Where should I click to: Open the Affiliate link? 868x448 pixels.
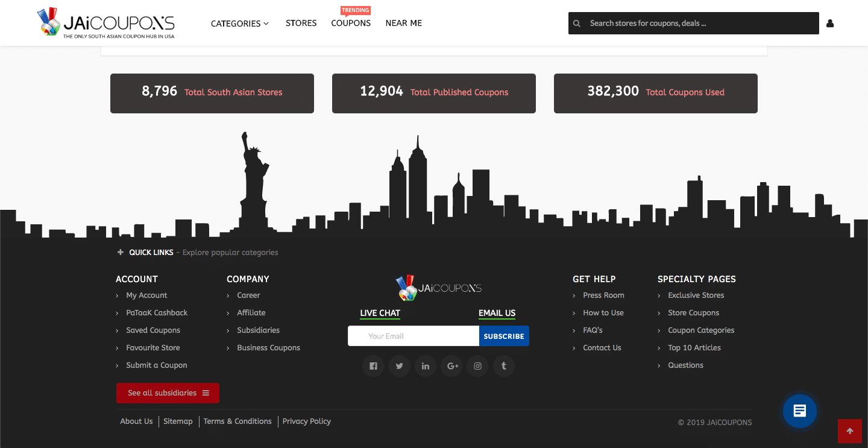point(251,313)
